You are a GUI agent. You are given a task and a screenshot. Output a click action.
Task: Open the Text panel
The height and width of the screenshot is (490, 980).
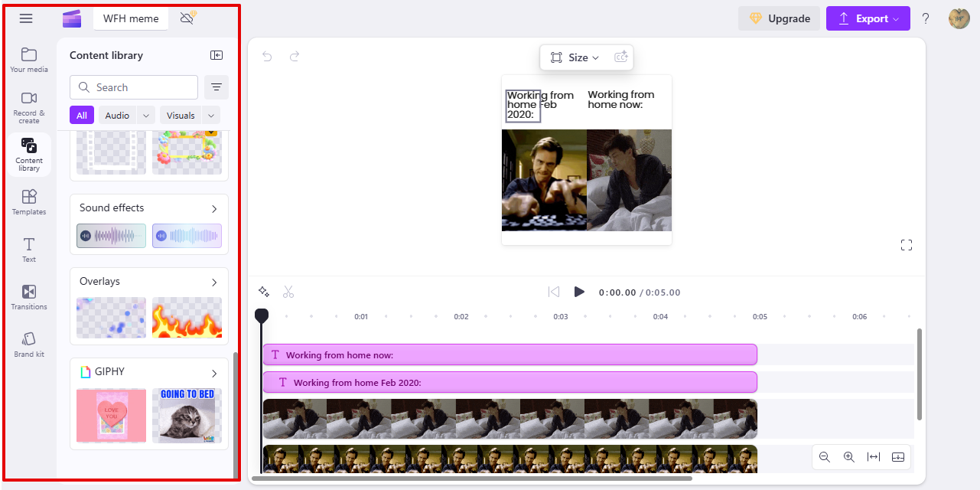(x=28, y=248)
